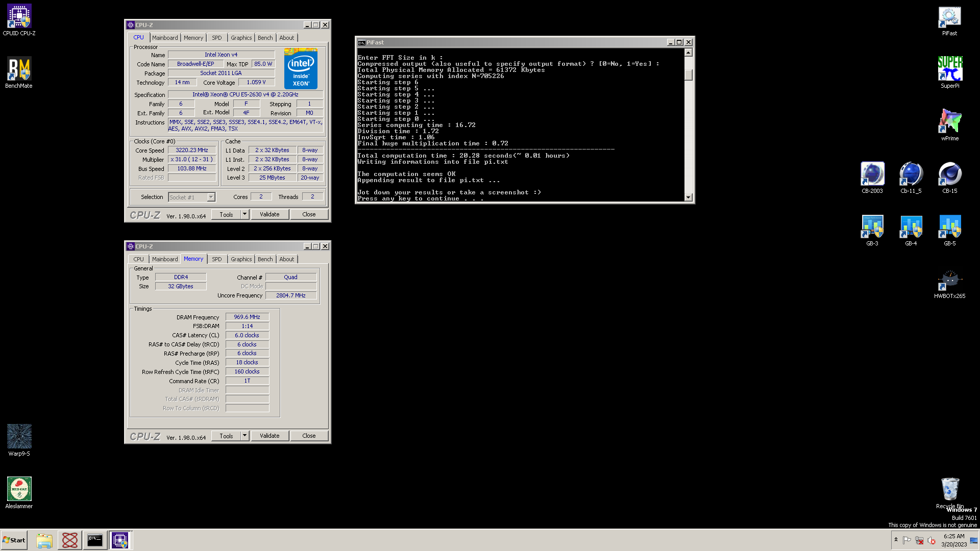This screenshot has height=551, width=980.
Task: Open Mainboard tab in lower CPU-Z
Action: point(165,259)
